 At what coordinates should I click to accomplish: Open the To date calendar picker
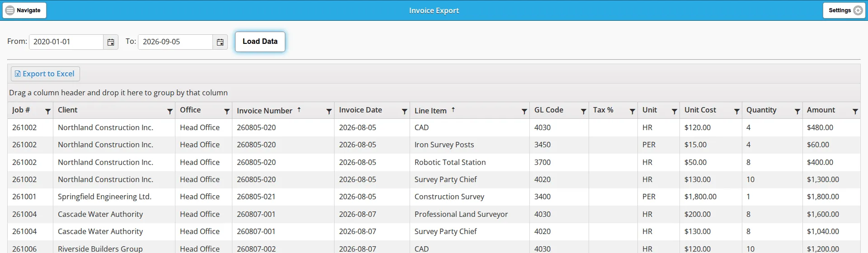click(220, 42)
